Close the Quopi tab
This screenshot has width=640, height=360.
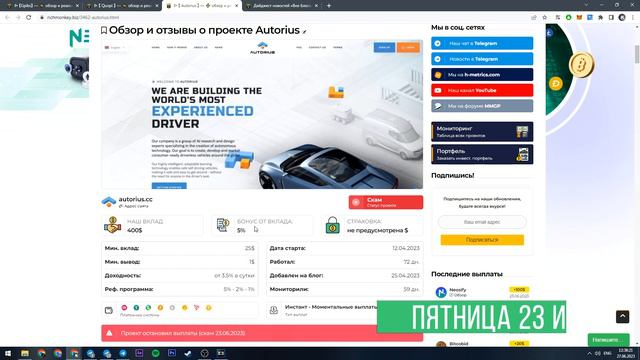pos(157,6)
